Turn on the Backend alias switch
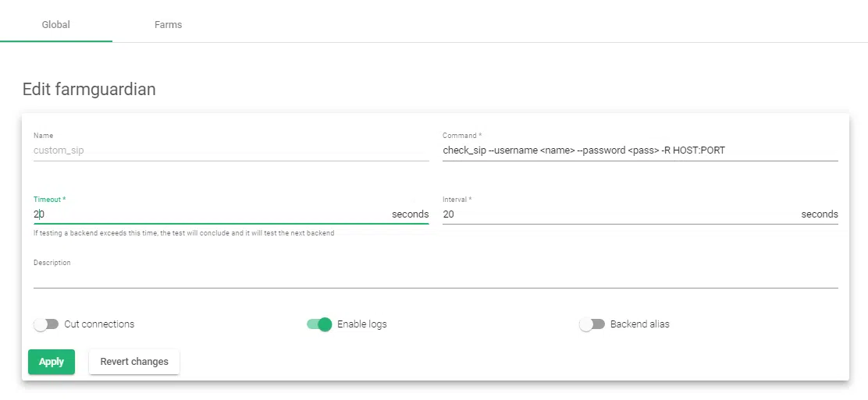This screenshot has height=400, width=868. click(592, 324)
